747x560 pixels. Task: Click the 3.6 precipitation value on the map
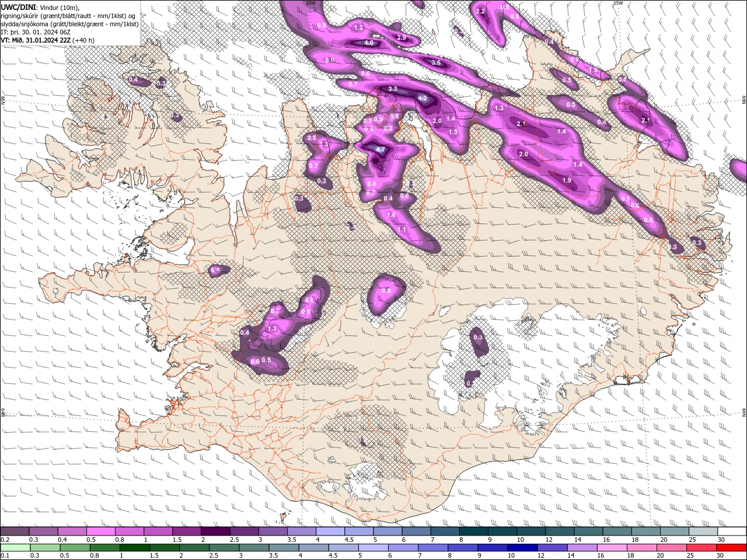pyautogui.click(x=436, y=62)
